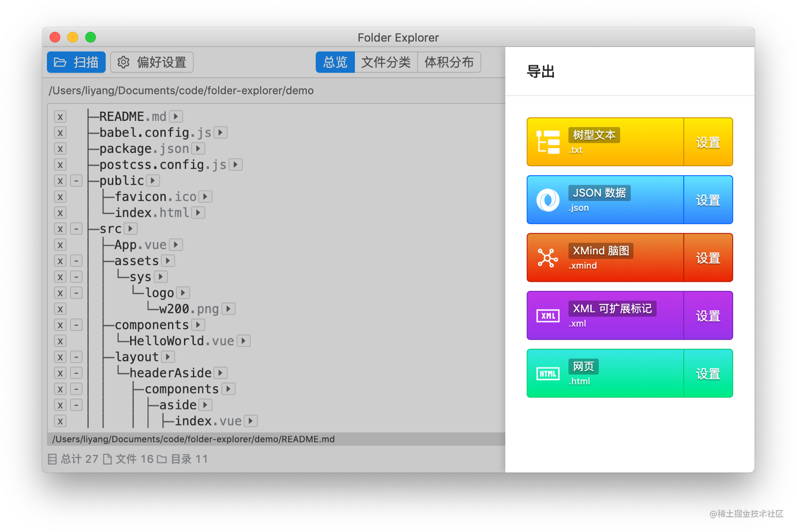Collapse the src folder with minus button
Image resolution: width=797 pixels, height=532 pixels.
(76, 229)
